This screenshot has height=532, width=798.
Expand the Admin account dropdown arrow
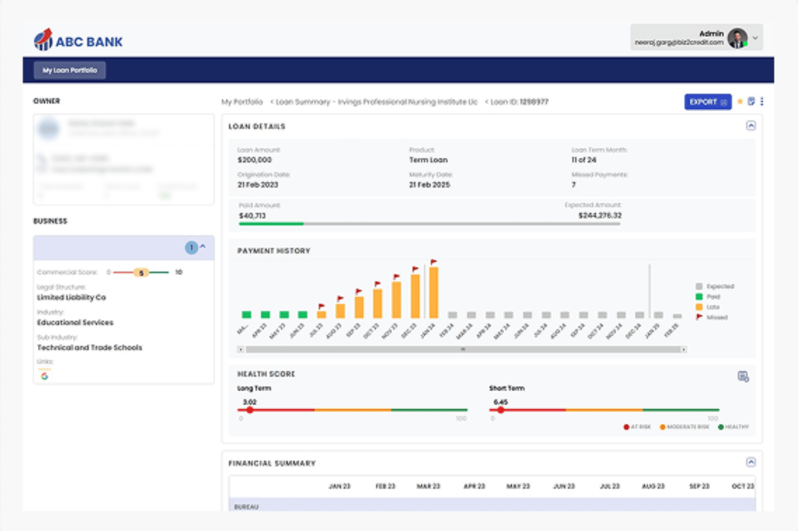tap(755, 38)
